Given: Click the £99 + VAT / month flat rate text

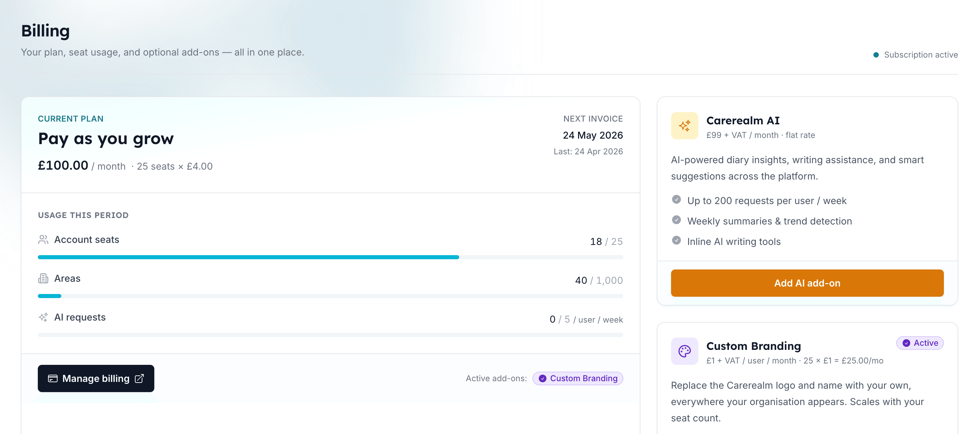Looking at the screenshot, I should coord(761,135).
